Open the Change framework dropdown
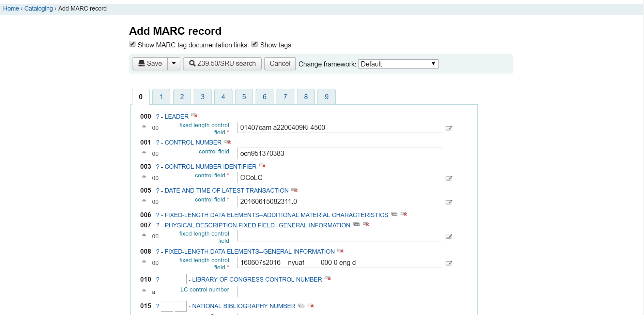 tap(398, 64)
